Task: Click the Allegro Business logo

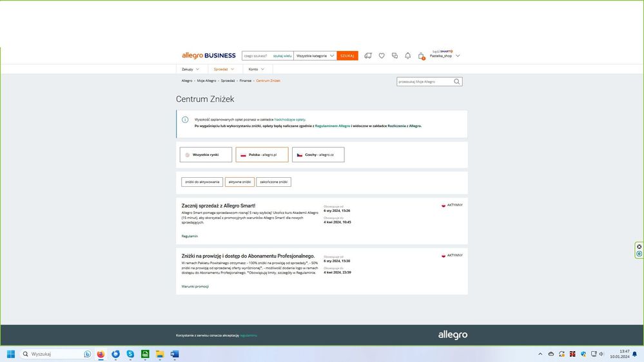Action: (x=208, y=56)
